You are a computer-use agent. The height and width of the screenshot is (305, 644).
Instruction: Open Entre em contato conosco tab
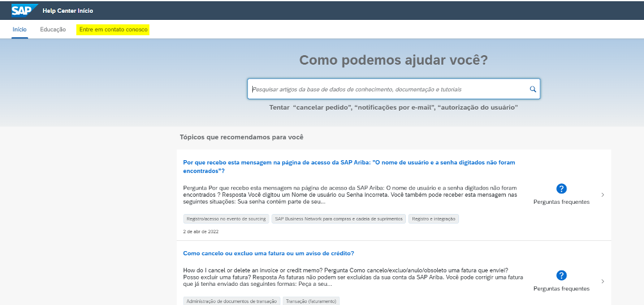coord(113,29)
